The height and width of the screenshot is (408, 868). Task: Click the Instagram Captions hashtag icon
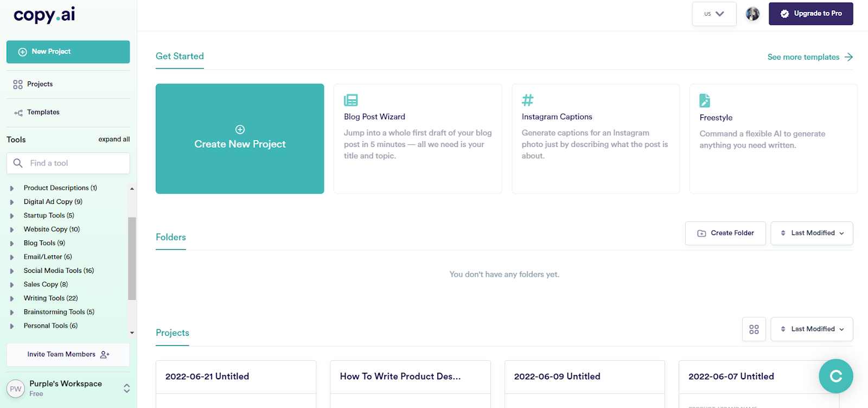[x=527, y=100]
